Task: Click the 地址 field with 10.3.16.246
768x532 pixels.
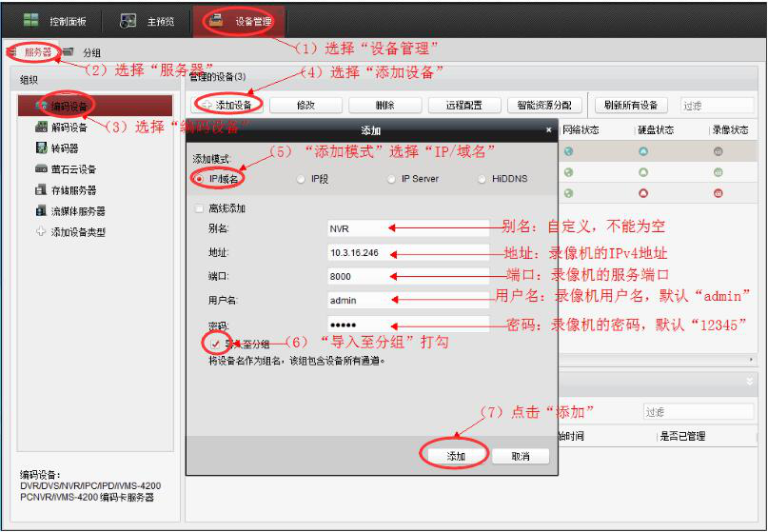Action: click(408, 253)
